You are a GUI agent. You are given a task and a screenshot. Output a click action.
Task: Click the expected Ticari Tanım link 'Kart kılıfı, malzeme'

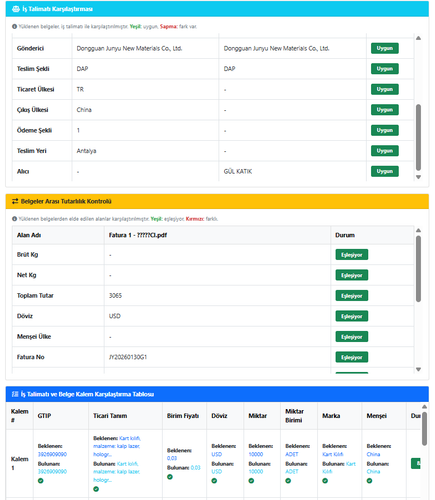coord(117,446)
